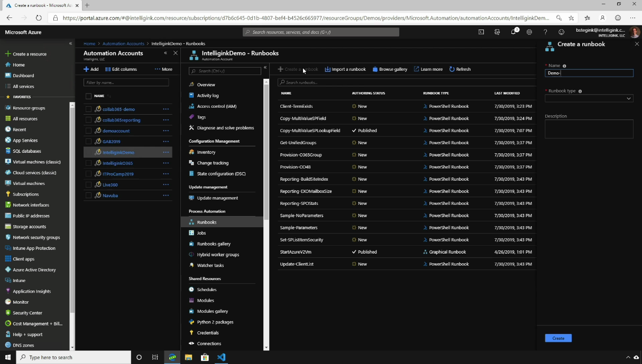Open Resource groups in favorites
Image resolution: width=642 pixels, height=364 pixels.
click(x=29, y=108)
